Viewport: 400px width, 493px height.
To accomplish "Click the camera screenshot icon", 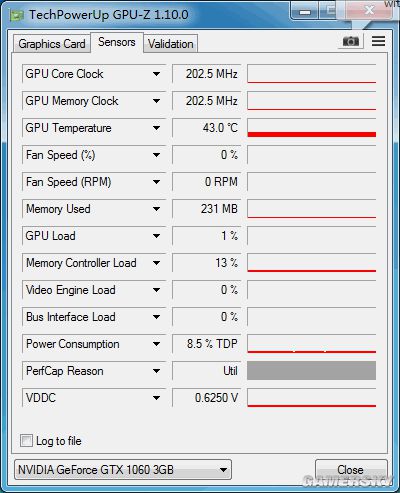I will point(351,41).
